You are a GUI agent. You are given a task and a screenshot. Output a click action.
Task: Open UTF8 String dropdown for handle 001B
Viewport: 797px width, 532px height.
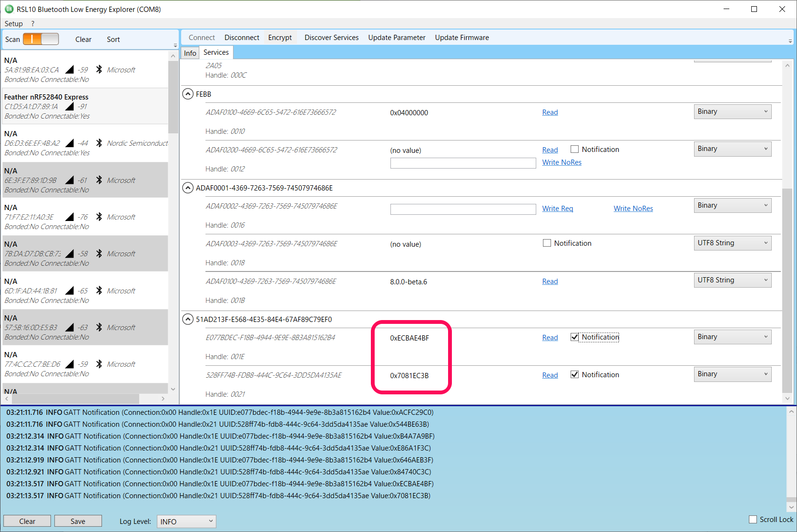click(x=732, y=280)
